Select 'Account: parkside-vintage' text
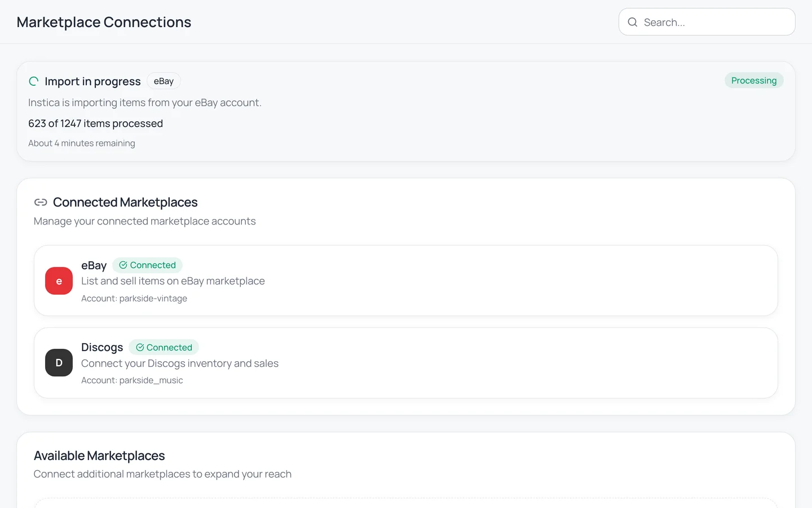This screenshot has height=508, width=812. click(134, 298)
